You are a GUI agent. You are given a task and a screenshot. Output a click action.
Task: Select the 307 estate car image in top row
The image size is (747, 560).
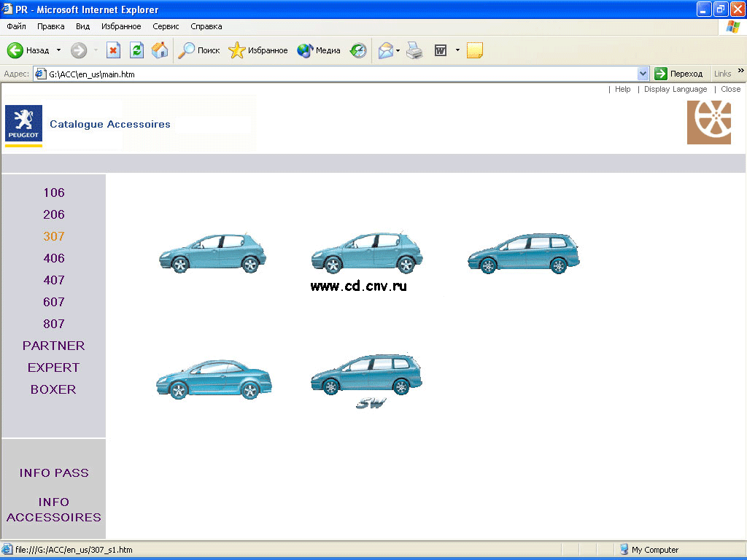click(524, 253)
